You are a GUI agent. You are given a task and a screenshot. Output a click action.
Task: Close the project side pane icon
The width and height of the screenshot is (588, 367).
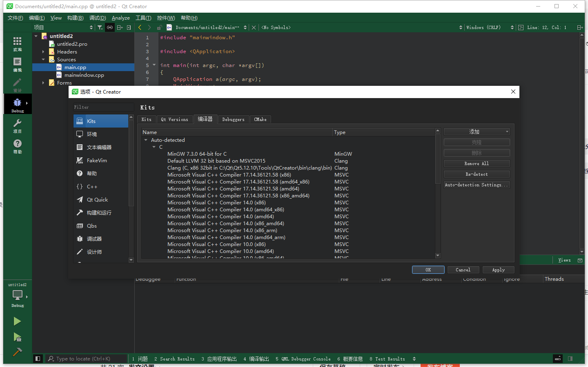129,27
